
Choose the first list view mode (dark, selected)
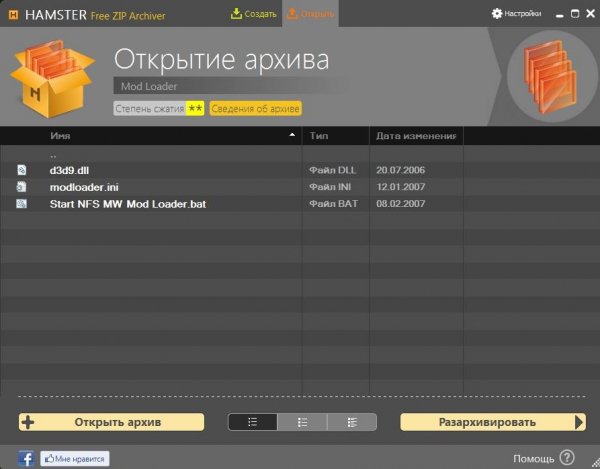[253, 422]
